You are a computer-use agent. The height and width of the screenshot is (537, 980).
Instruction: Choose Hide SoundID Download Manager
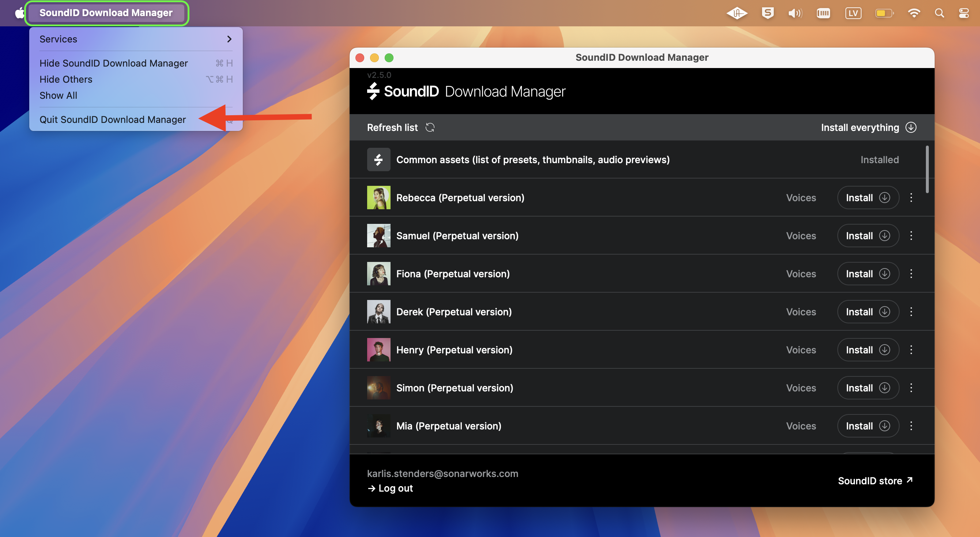[x=136, y=63]
